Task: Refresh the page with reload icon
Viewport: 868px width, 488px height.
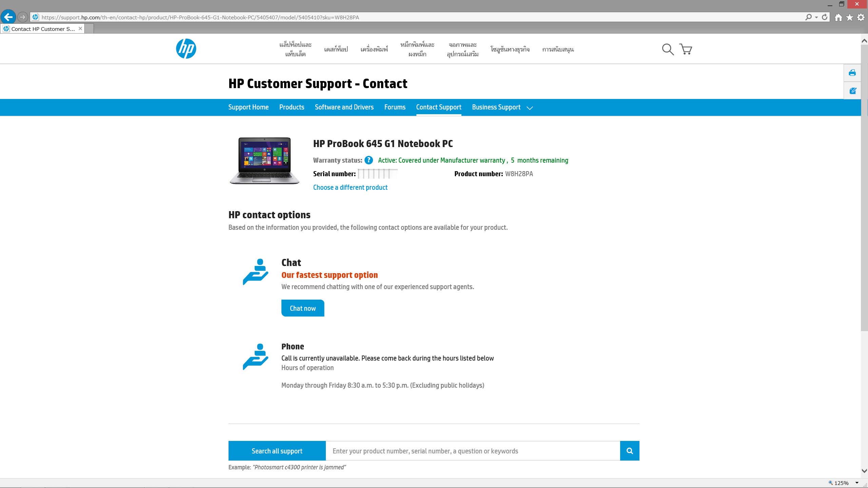Action: [825, 17]
